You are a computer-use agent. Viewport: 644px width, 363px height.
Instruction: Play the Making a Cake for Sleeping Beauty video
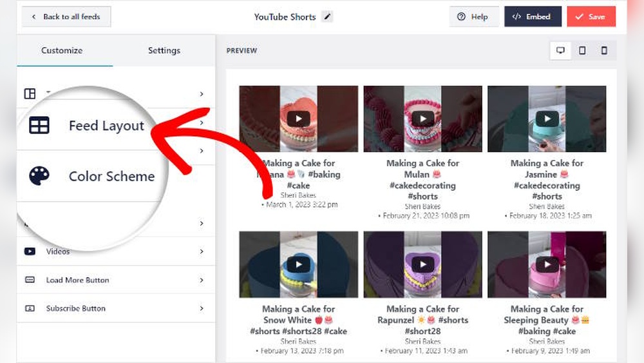(x=547, y=264)
